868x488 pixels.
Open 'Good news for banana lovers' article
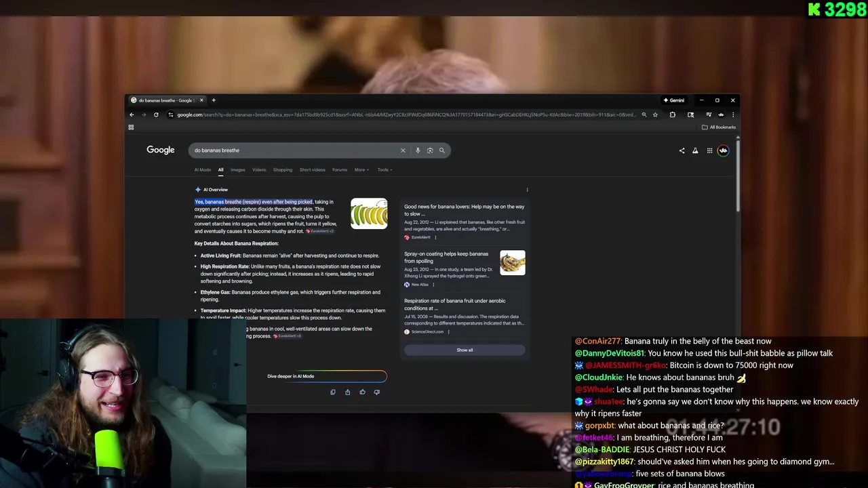point(464,209)
